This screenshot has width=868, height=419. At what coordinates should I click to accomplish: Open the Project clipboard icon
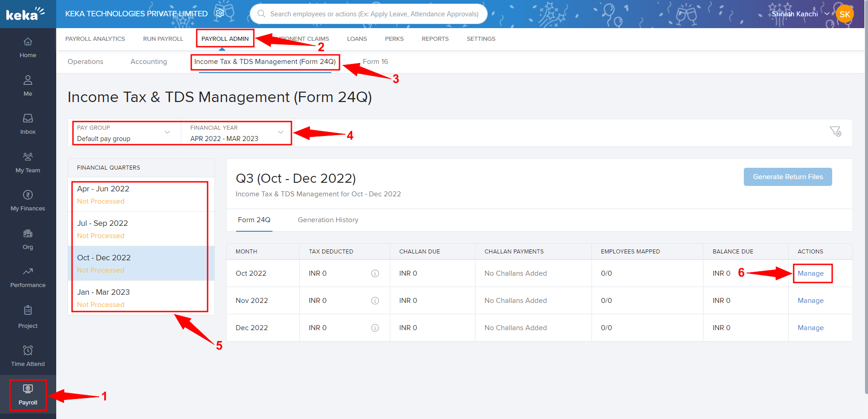coord(28,311)
